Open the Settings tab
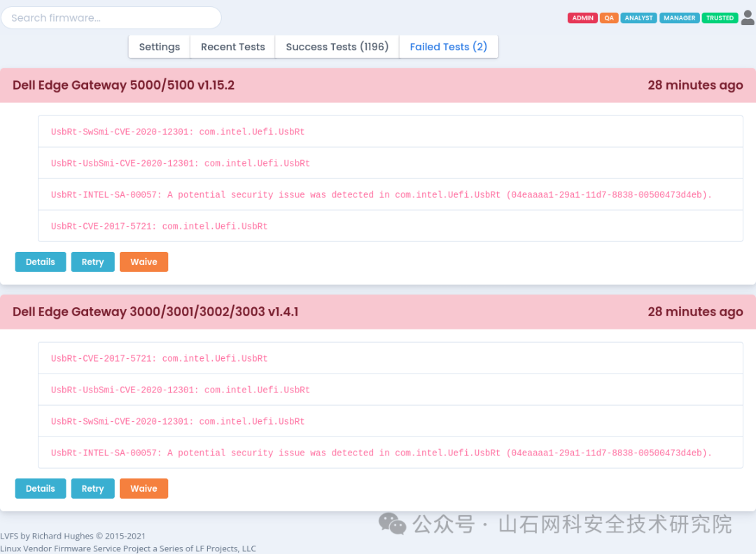This screenshot has height=554, width=756. pyautogui.click(x=159, y=47)
